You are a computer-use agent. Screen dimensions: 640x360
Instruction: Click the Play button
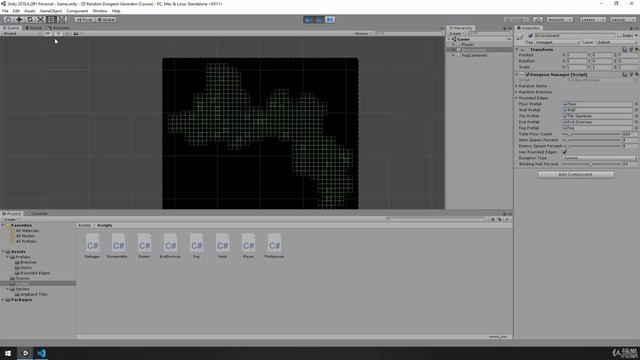click(x=309, y=20)
